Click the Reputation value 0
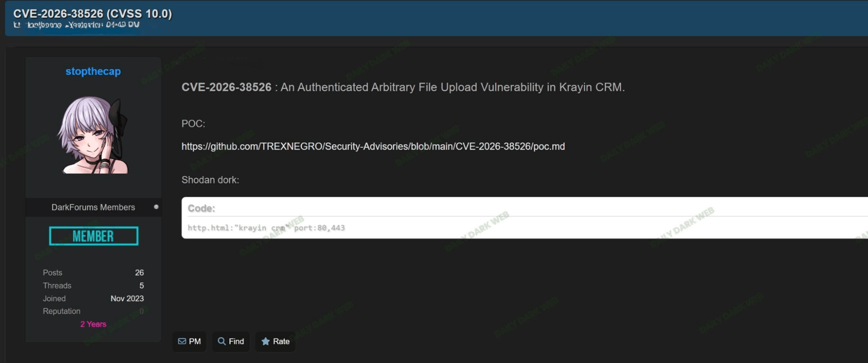The width and height of the screenshot is (868, 363). pyautogui.click(x=142, y=311)
